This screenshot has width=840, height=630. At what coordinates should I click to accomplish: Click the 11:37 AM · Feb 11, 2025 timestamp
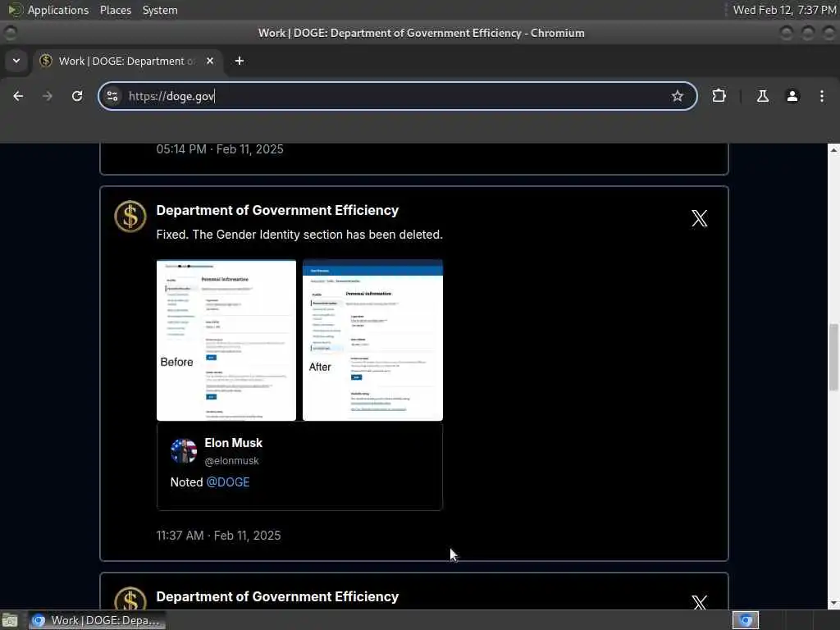pyautogui.click(x=218, y=535)
